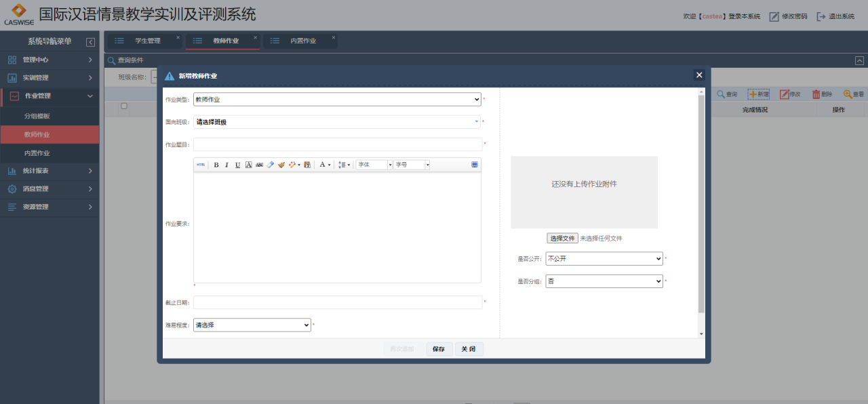Switch to the 学生管理 tab
Viewport: 868px width, 404px height.
pyautogui.click(x=147, y=41)
